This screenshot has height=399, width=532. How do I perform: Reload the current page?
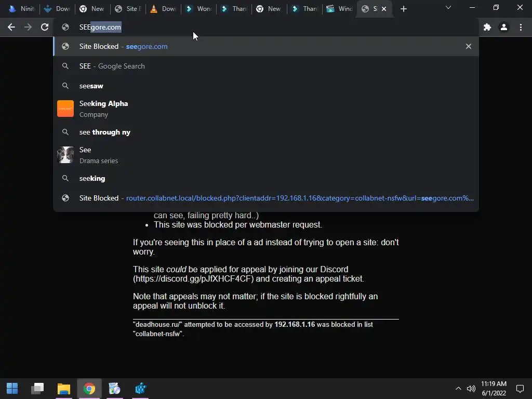(x=45, y=27)
